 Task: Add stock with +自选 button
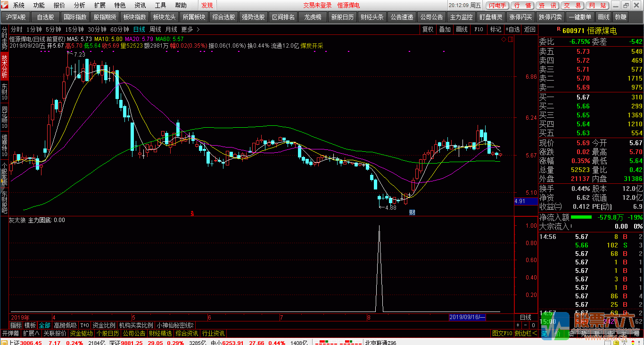512,29
